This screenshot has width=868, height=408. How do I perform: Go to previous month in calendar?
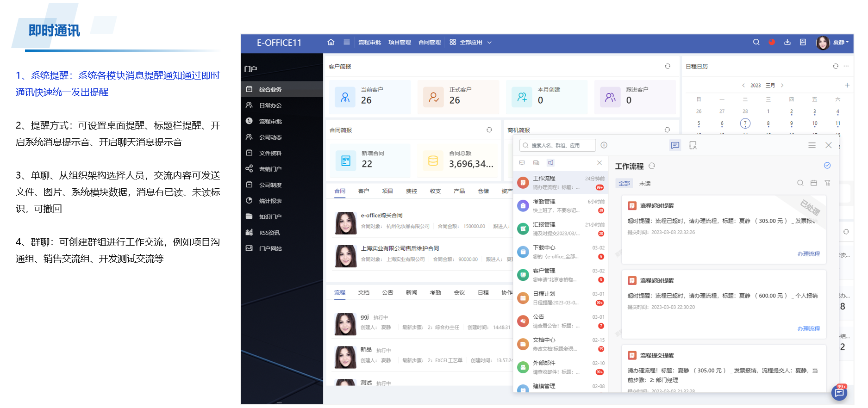pyautogui.click(x=743, y=85)
